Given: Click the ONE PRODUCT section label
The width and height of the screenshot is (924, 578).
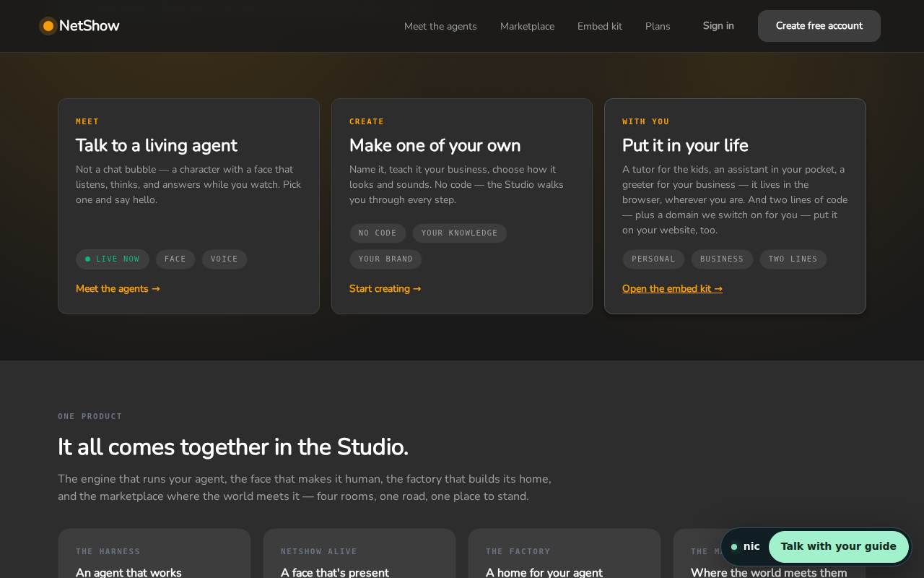Looking at the screenshot, I should point(90,416).
